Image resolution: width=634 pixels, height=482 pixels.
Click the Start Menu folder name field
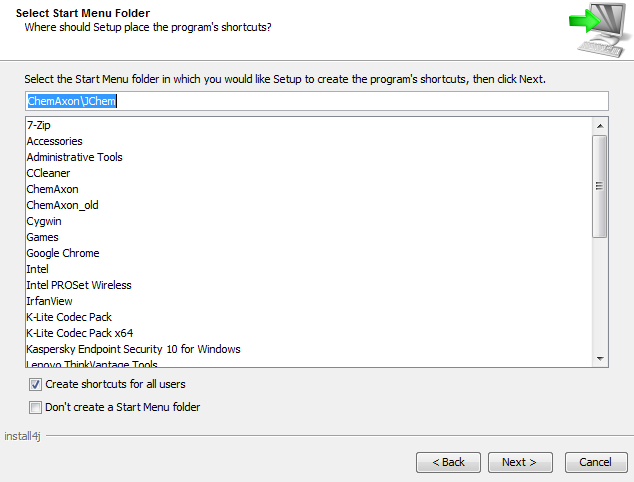[x=316, y=101]
